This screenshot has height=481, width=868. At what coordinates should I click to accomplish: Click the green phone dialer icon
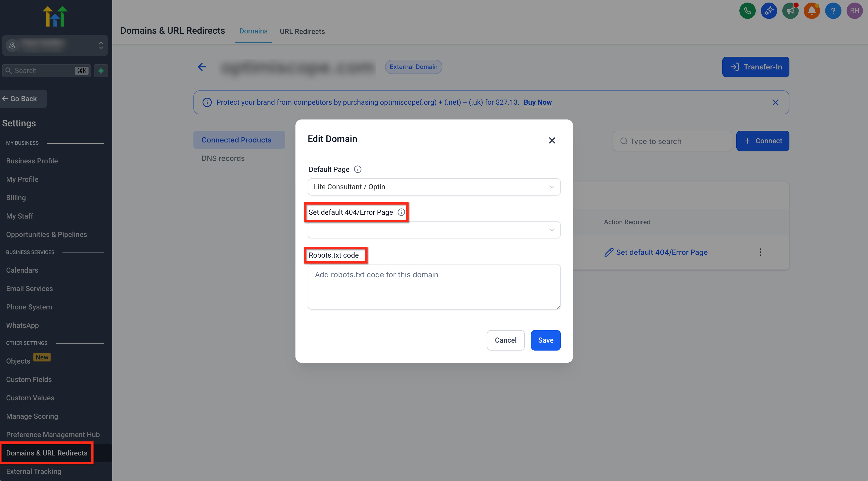[x=747, y=11]
